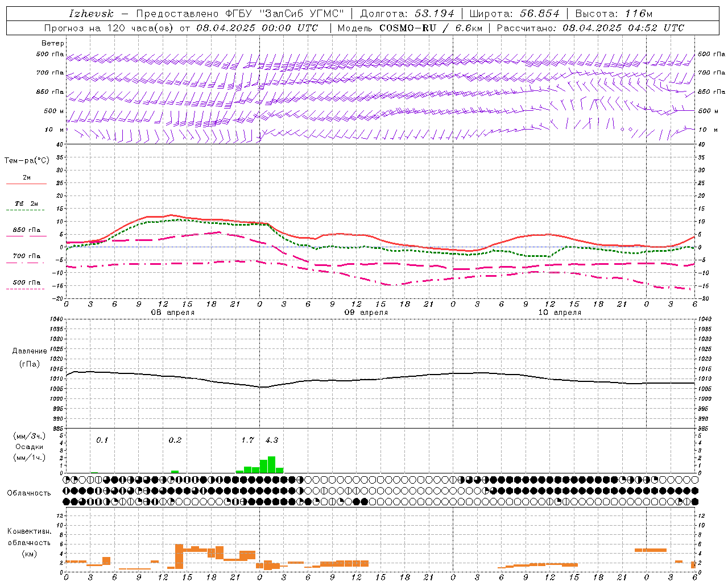Click the '08 апреля' date label

[172, 313]
